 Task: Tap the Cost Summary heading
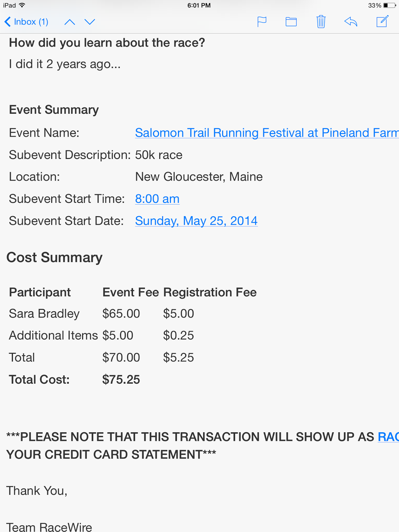click(x=55, y=257)
